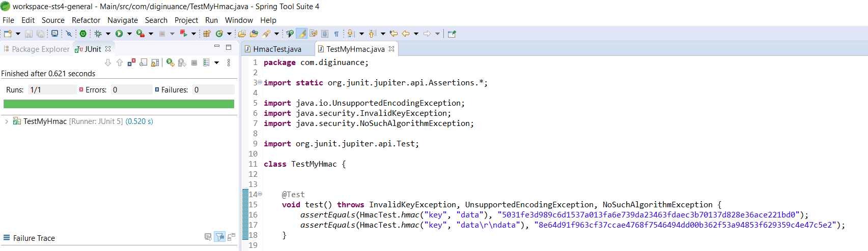Toggle Filter Stack Trace button
The width and height of the screenshot is (868, 251).
pyautogui.click(x=220, y=237)
